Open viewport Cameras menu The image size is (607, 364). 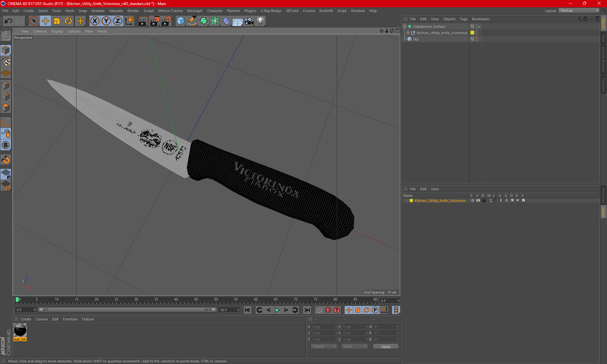40,31
